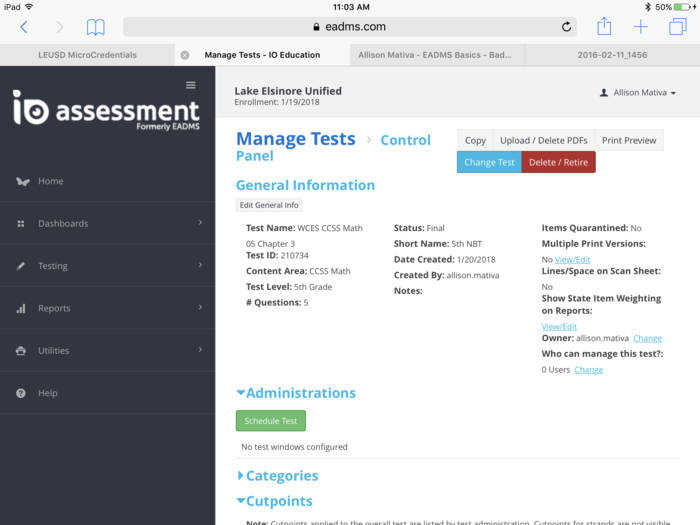Close the Manage Tests tab

[x=184, y=55]
